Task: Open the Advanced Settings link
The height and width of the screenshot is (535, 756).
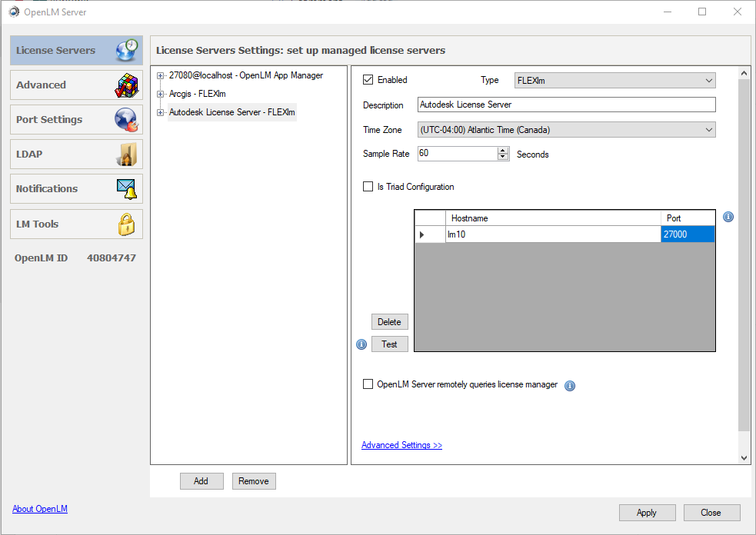Action: [x=401, y=445]
